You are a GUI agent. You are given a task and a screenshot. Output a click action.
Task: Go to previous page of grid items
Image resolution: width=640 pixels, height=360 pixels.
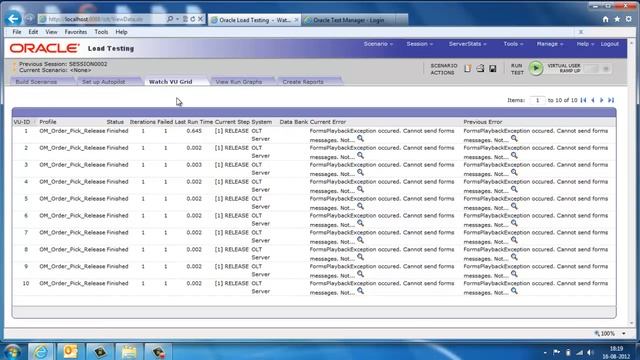pyautogui.click(x=593, y=100)
